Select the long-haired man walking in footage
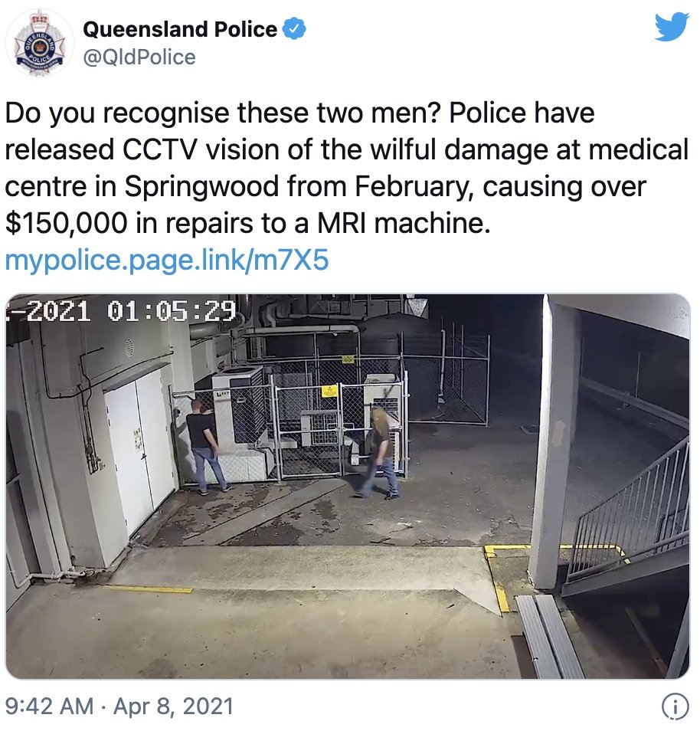The height and width of the screenshot is (731, 700). (379, 453)
